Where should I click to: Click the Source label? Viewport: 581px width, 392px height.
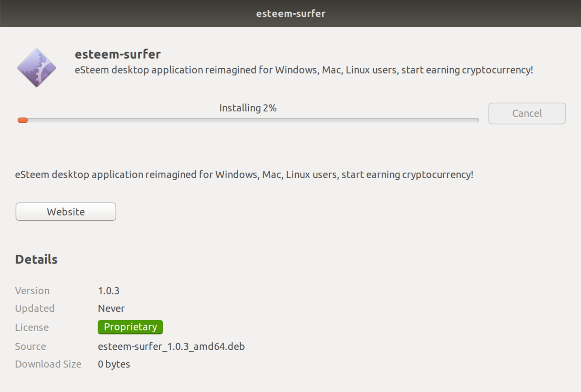click(31, 346)
